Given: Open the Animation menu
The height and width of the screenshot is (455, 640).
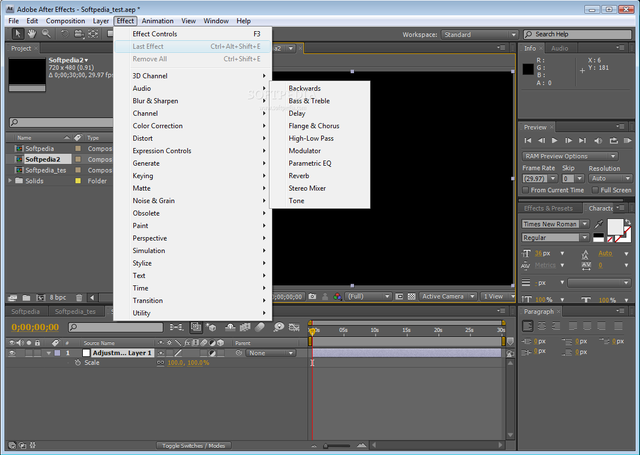Looking at the screenshot, I should click(158, 21).
